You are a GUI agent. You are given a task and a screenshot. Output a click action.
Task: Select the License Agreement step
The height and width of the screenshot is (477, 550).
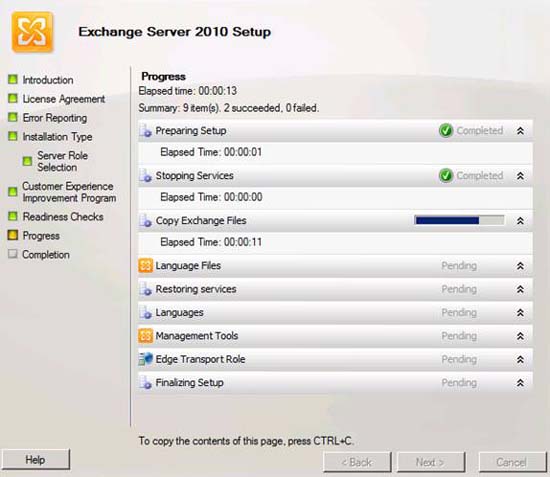[64, 99]
